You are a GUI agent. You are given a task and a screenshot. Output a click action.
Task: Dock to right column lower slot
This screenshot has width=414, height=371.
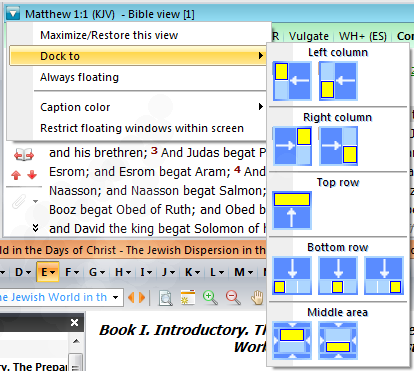pyautogui.click(x=338, y=146)
